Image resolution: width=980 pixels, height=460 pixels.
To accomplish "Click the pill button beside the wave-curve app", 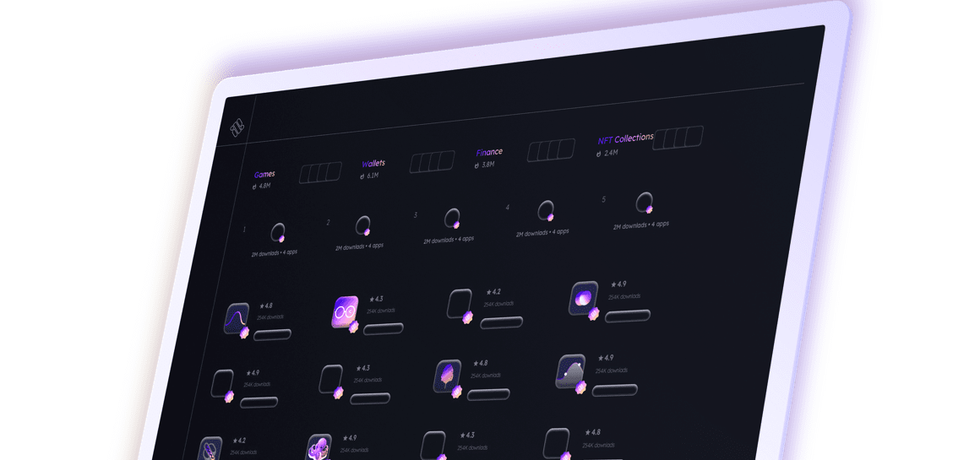I will coord(272,334).
